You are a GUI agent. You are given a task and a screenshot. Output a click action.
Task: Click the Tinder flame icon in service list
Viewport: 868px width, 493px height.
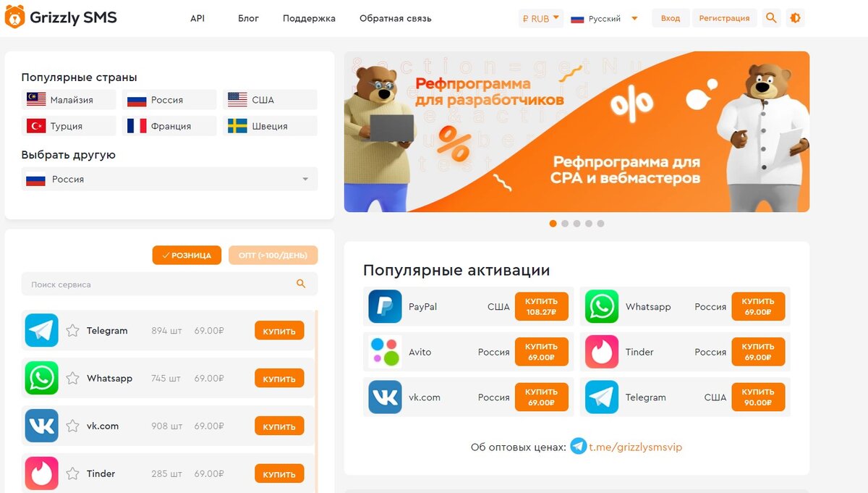41,473
